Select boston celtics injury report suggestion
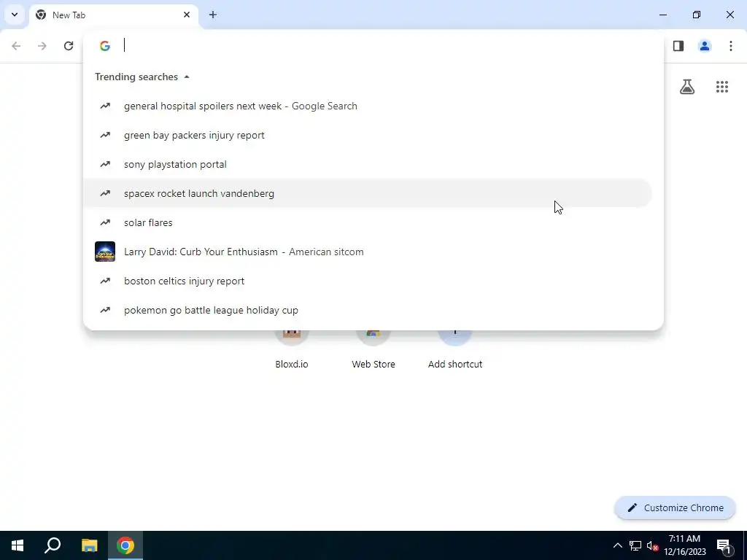 pos(368,281)
